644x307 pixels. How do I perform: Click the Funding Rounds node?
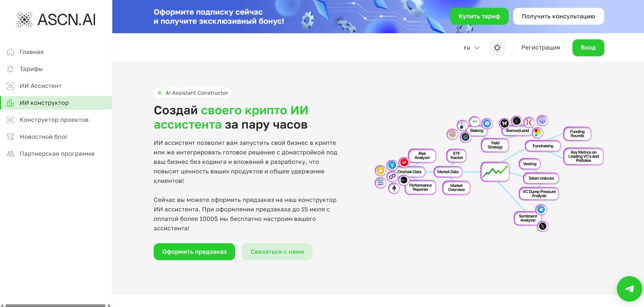(x=577, y=134)
